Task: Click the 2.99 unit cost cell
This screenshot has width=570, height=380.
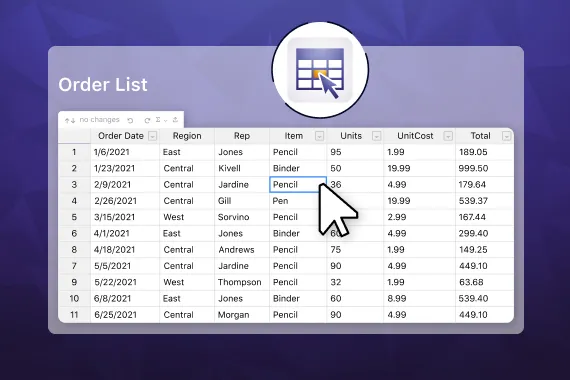Action: pyautogui.click(x=420, y=217)
